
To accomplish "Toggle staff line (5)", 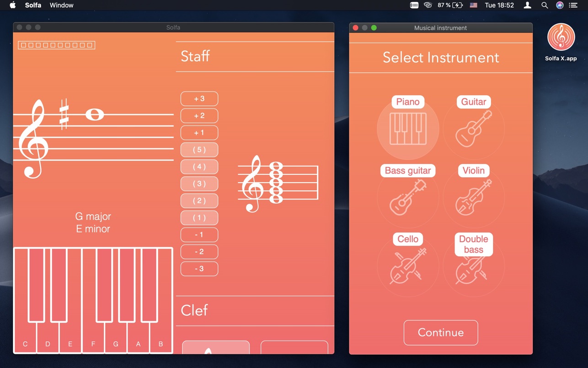I will [199, 150].
